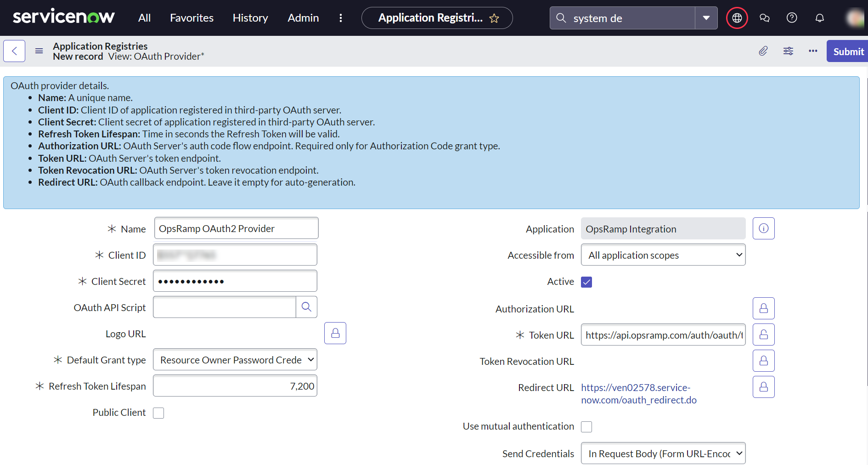Open the personalize form sliders icon

pos(788,51)
